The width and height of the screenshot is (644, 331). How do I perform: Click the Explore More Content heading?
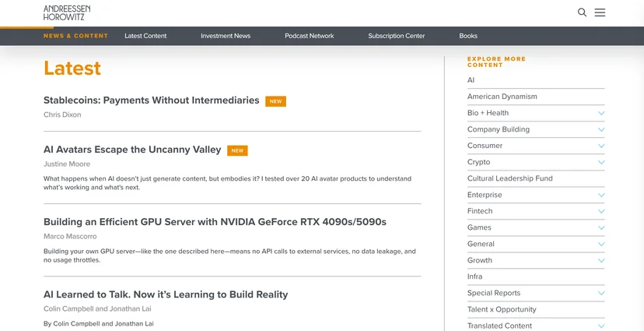[496, 62]
